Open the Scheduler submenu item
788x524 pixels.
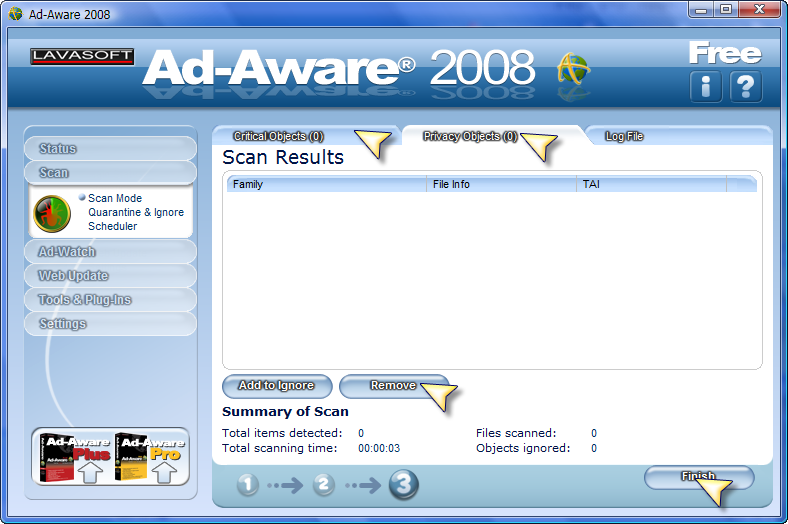pos(113,226)
